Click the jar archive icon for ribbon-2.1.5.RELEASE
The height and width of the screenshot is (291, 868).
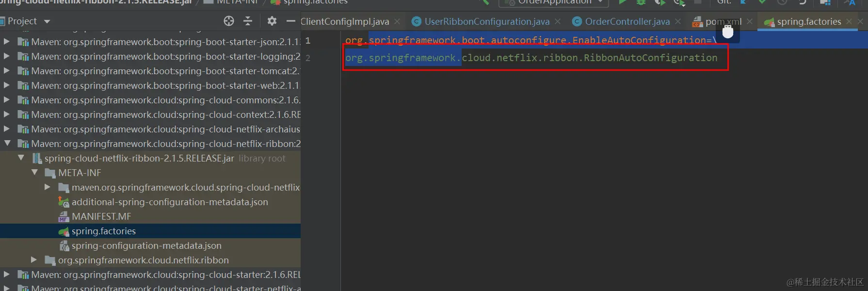click(x=37, y=158)
